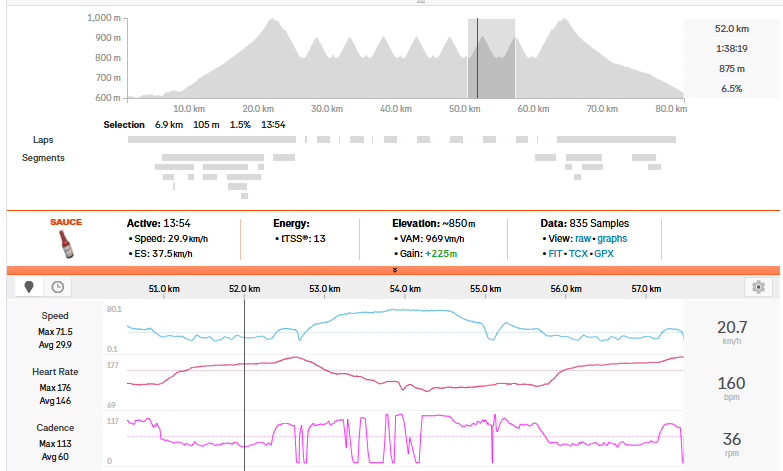Switch x-axis to distance with pin icon
This screenshot has width=783, height=471.
point(29,287)
